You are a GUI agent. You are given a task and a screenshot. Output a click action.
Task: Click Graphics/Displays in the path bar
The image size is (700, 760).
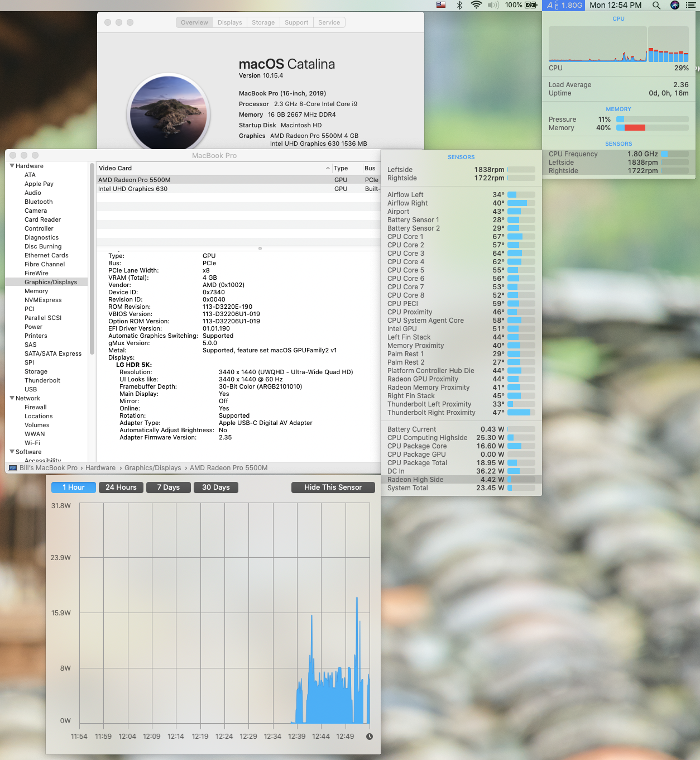tap(153, 468)
